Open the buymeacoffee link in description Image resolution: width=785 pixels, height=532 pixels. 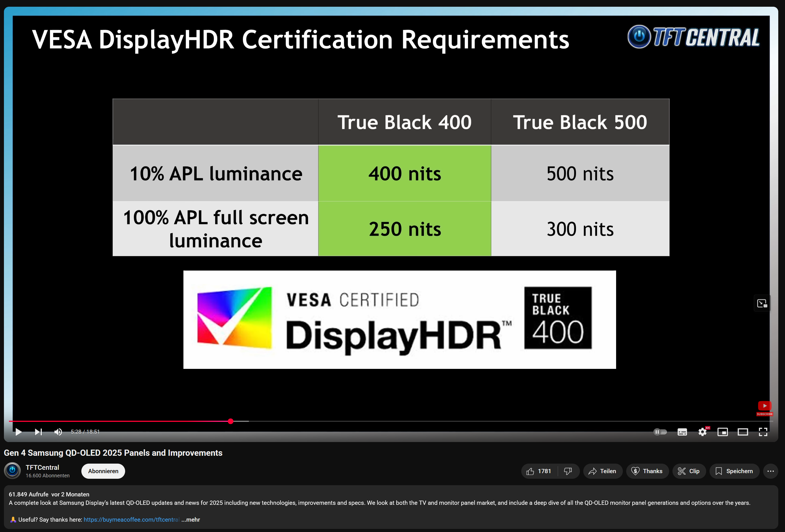[131, 520]
